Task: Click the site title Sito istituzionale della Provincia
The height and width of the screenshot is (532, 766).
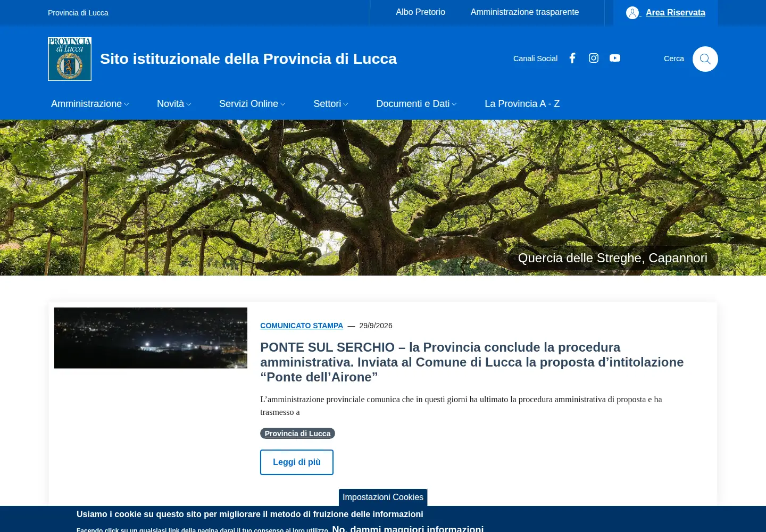Action: [x=248, y=59]
